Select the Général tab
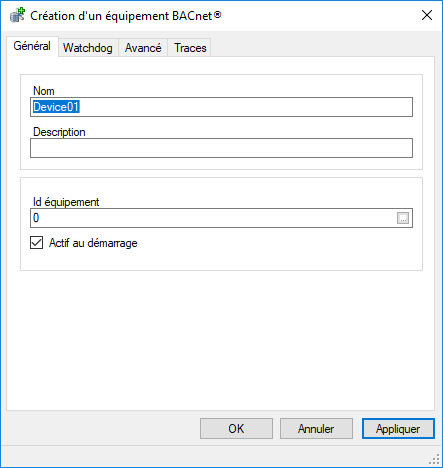The image size is (443, 468). (32, 46)
